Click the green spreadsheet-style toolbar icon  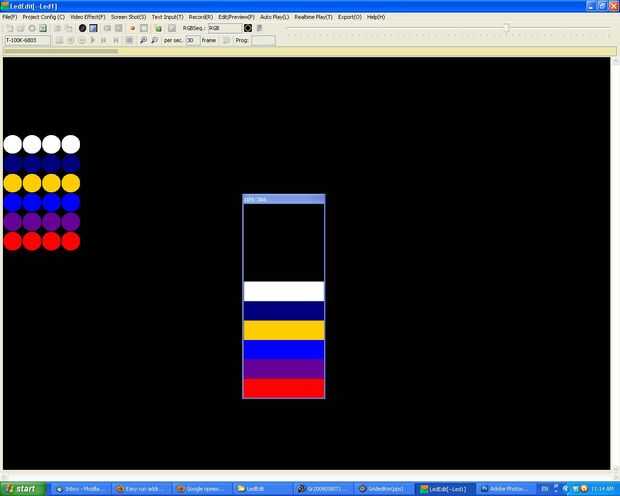43,28
